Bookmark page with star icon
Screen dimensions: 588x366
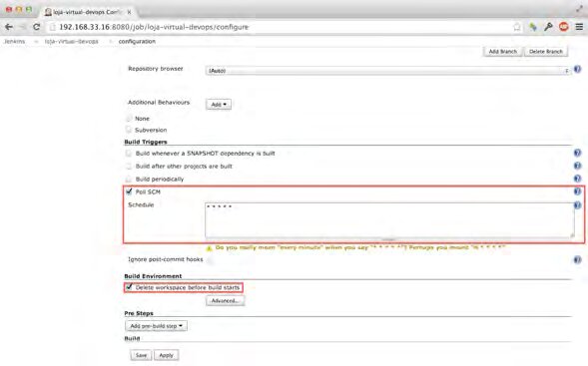point(517,27)
